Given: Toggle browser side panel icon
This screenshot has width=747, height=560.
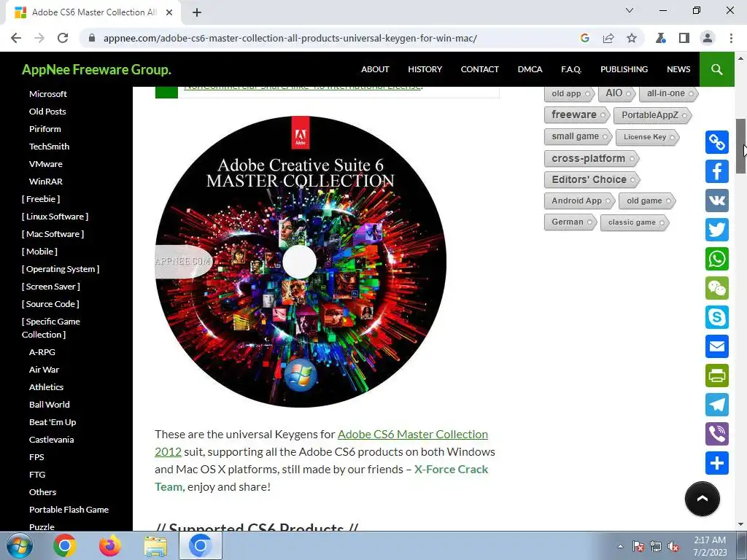Looking at the screenshot, I should click(684, 38).
